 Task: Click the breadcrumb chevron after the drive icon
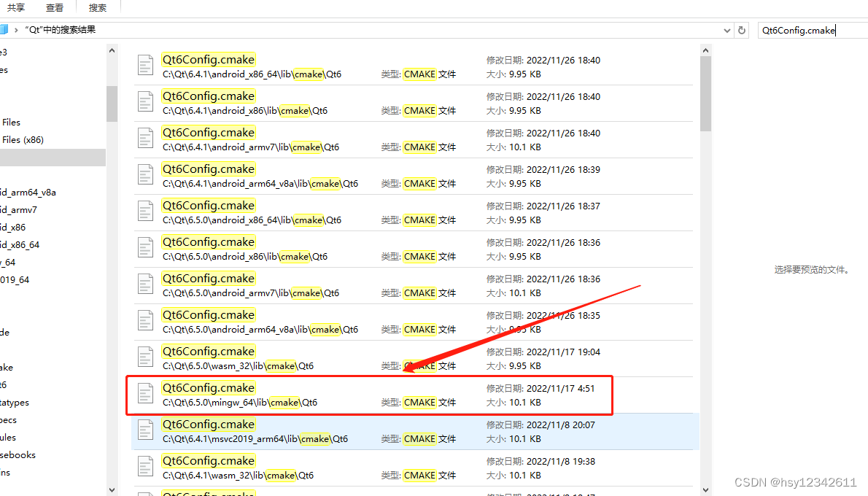[x=15, y=31]
